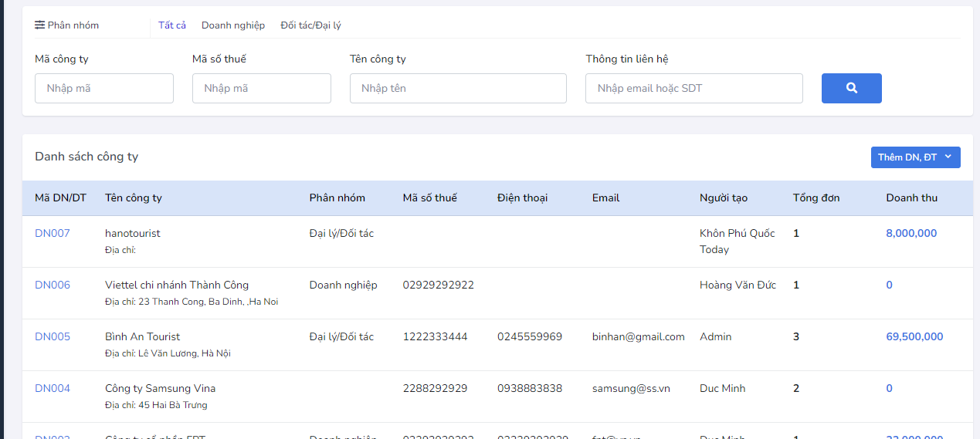
Task: Open company link DN005
Action: point(53,336)
